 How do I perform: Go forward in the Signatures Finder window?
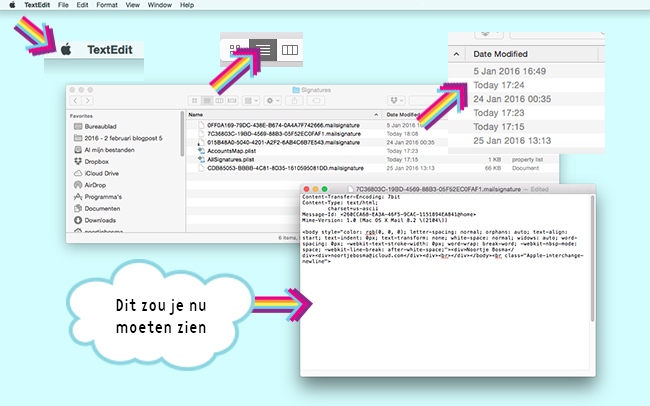pos(87,100)
